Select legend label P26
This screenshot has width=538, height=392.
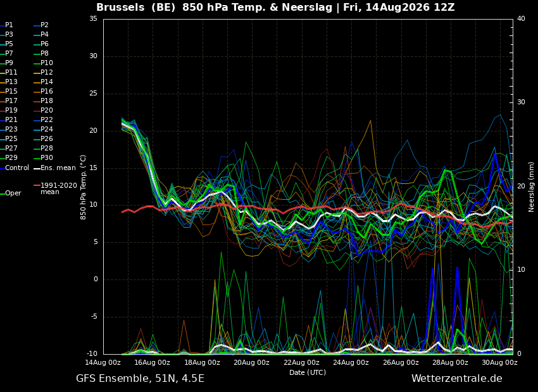43,138
